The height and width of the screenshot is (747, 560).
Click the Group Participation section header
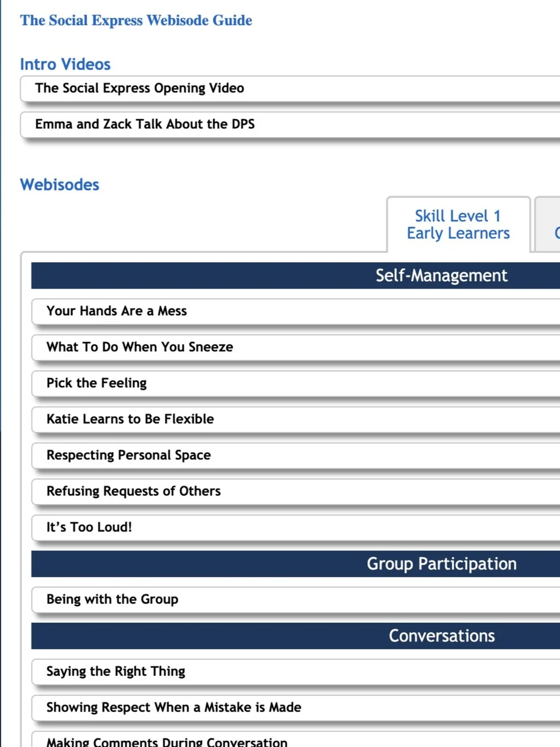296,564
